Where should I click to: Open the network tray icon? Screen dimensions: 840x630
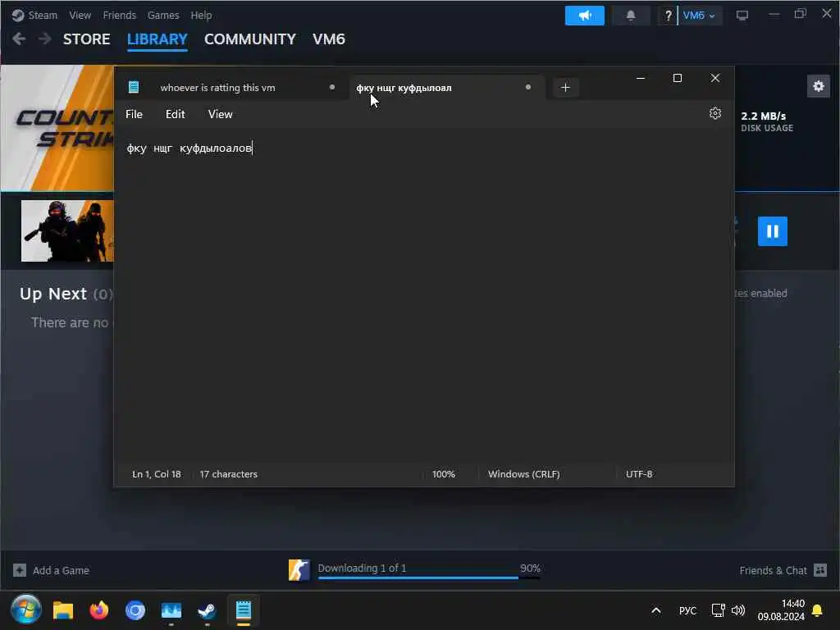click(718, 610)
